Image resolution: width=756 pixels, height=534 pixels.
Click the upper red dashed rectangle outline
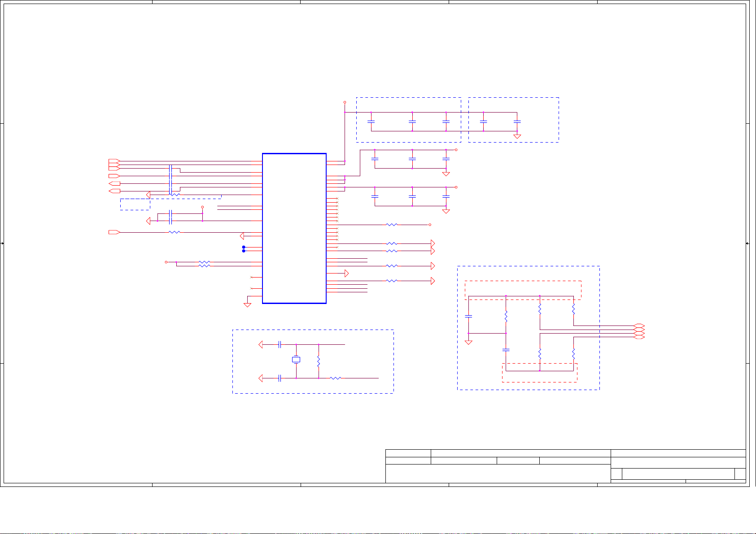pyautogui.click(x=523, y=282)
